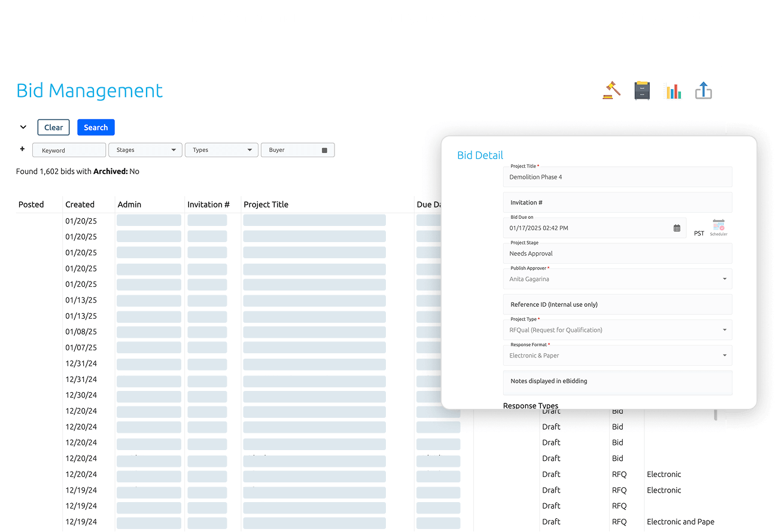Sort the table by the Posted column
The image size is (779, 532).
(x=31, y=204)
